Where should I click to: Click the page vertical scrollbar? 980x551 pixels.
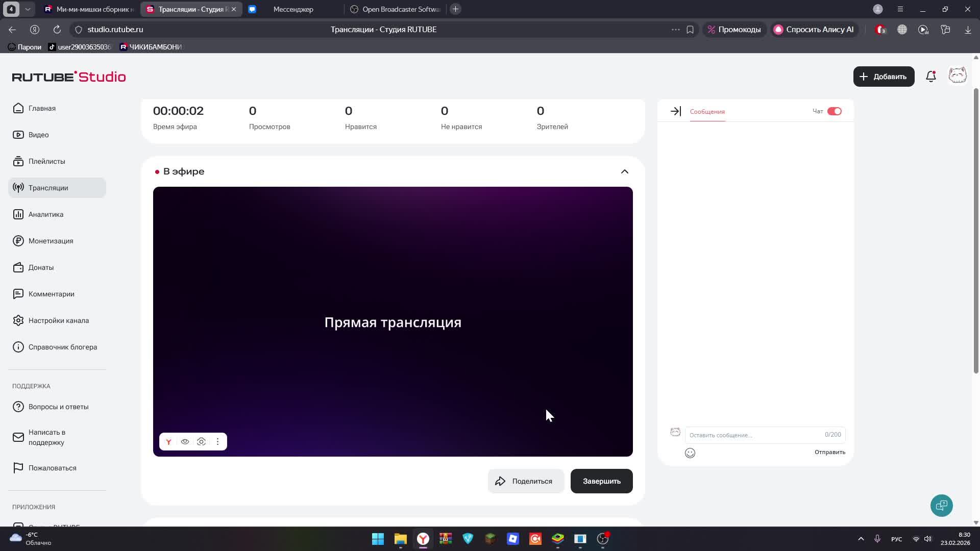pos(976,230)
